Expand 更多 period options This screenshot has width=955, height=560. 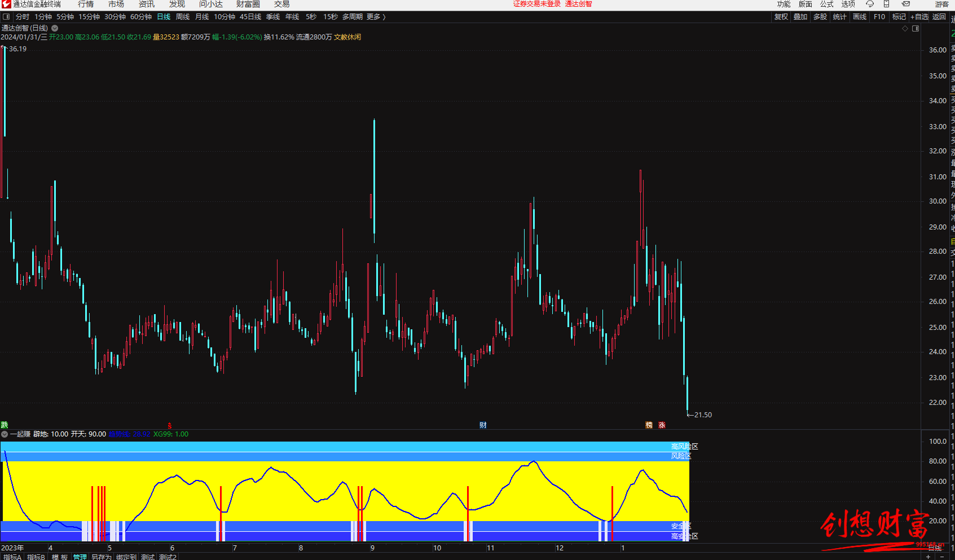click(376, 17)
